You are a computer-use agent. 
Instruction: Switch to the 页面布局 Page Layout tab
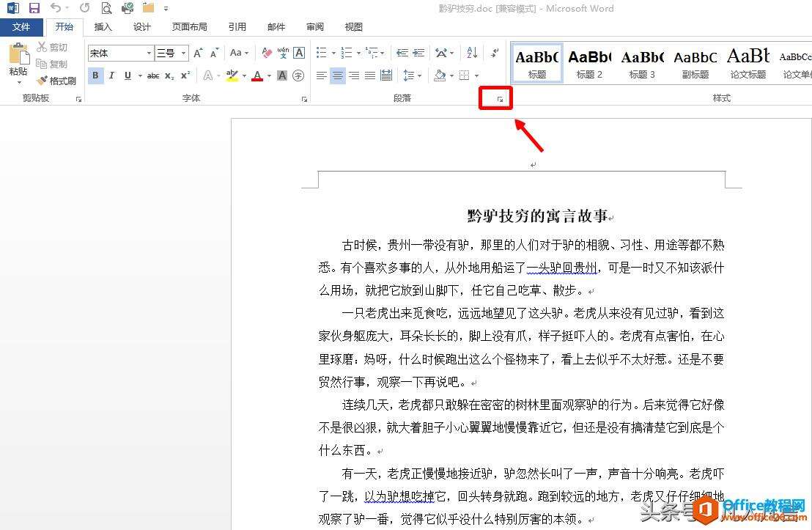(x=189, y=27)
